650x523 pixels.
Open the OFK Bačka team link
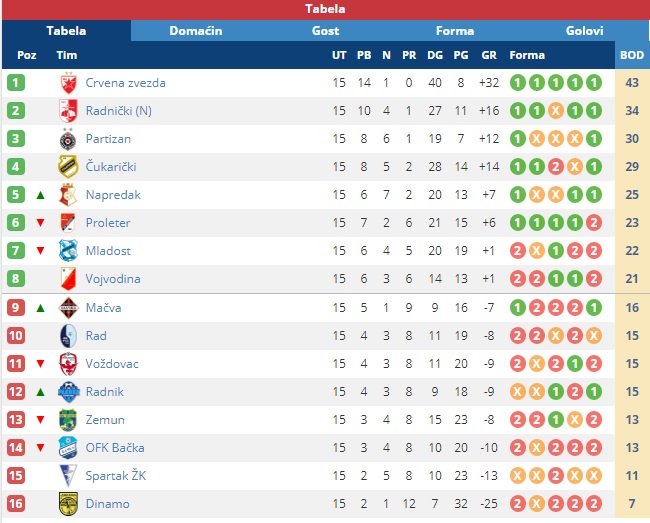coord(115,448)
